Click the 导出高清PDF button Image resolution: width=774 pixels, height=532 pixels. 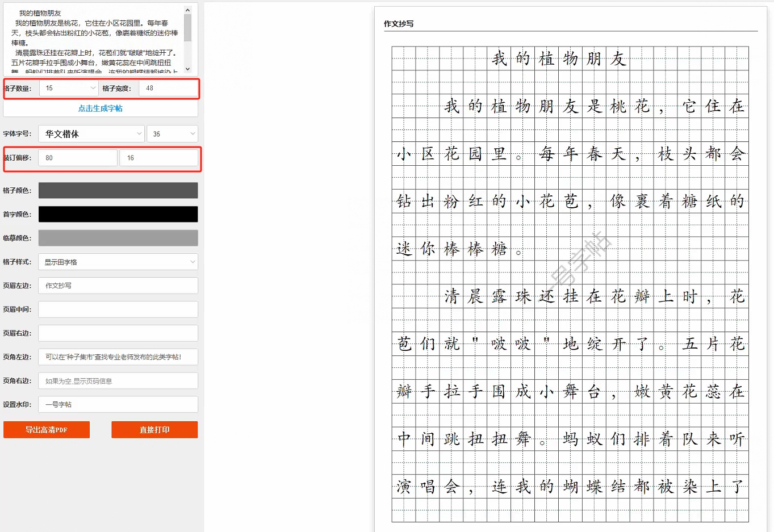click(x=47, y=430)
